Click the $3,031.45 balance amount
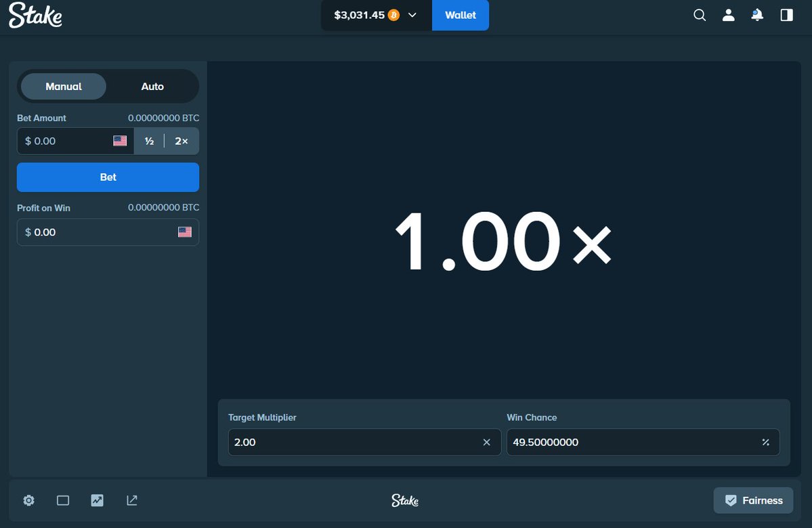This screenshot has width=812, height=528. pos(360,15)
